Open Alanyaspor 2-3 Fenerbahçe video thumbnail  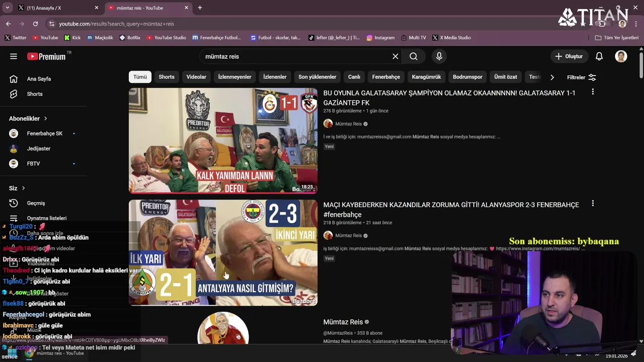click(x=223, y=252)
